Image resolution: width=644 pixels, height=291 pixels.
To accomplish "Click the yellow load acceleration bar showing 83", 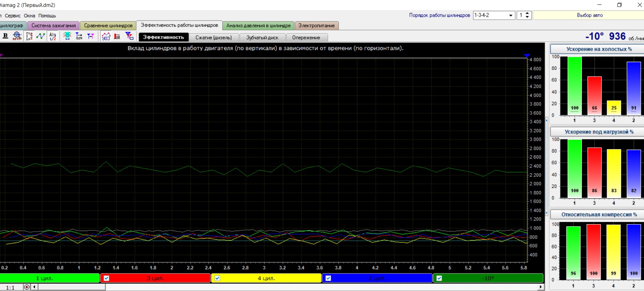I will click(x=614, y=173).
